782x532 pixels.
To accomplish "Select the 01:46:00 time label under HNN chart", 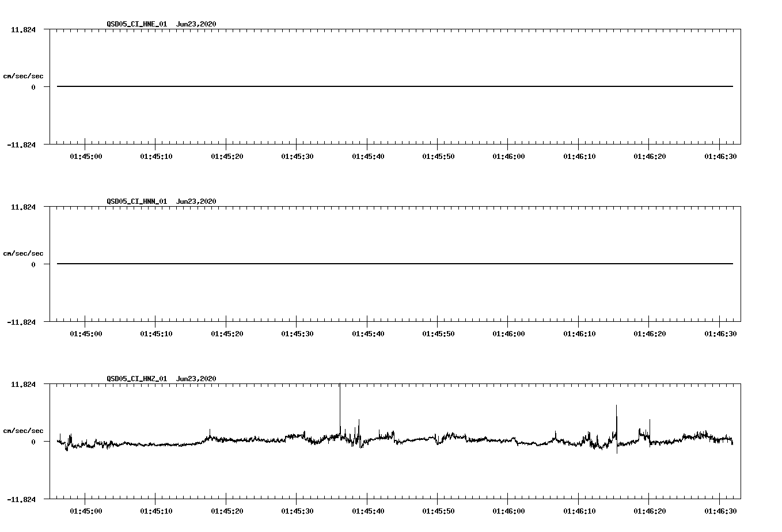I will pyautogui.click(x=508, y=333).
